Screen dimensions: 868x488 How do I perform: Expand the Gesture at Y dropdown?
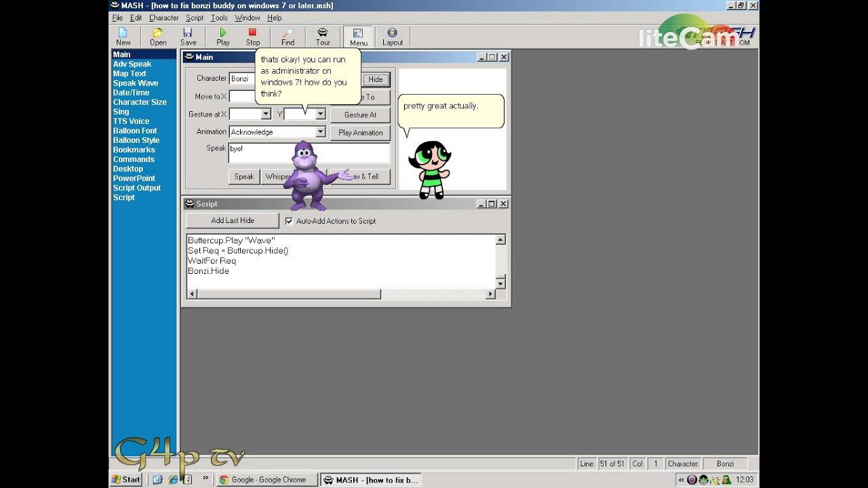point(321,114)
